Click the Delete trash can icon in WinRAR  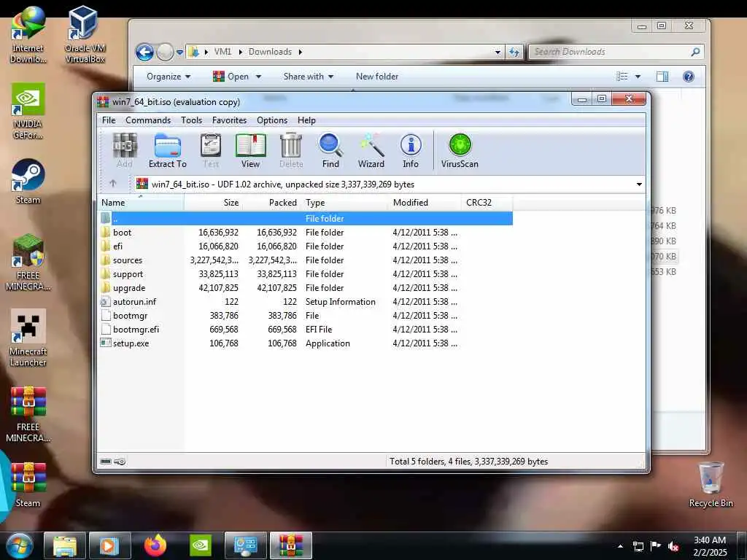(290, 150)
